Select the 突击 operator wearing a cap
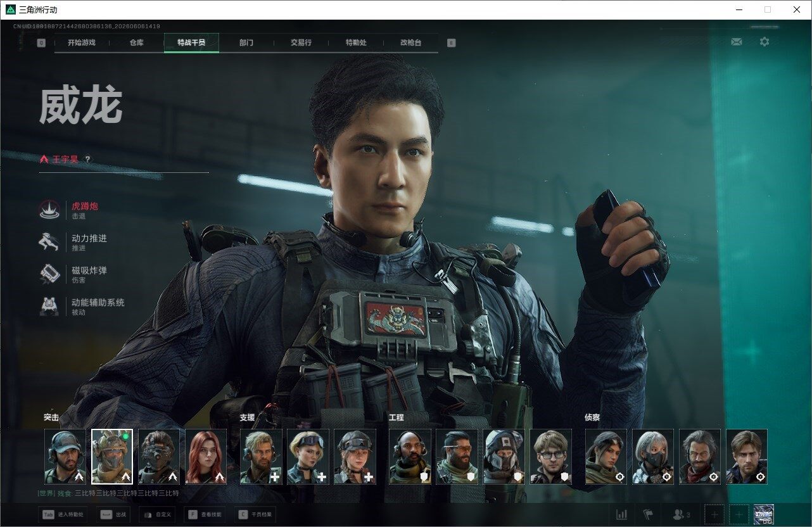This screenshot has width=812, height=527. point(65,457)
